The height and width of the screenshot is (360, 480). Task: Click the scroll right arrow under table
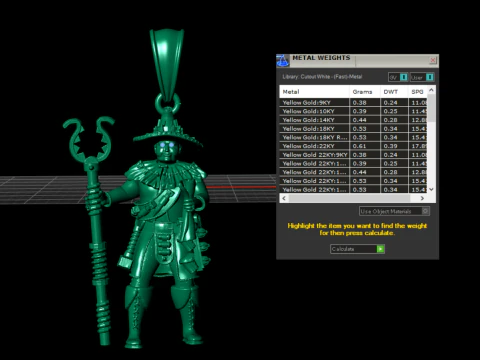click(422, 198)
